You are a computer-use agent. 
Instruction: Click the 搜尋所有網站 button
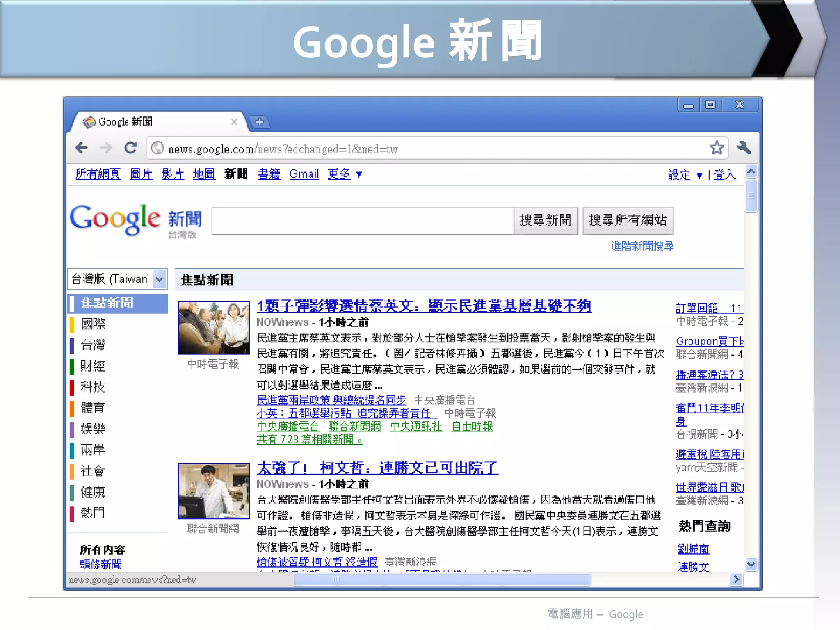coord(628,221)
